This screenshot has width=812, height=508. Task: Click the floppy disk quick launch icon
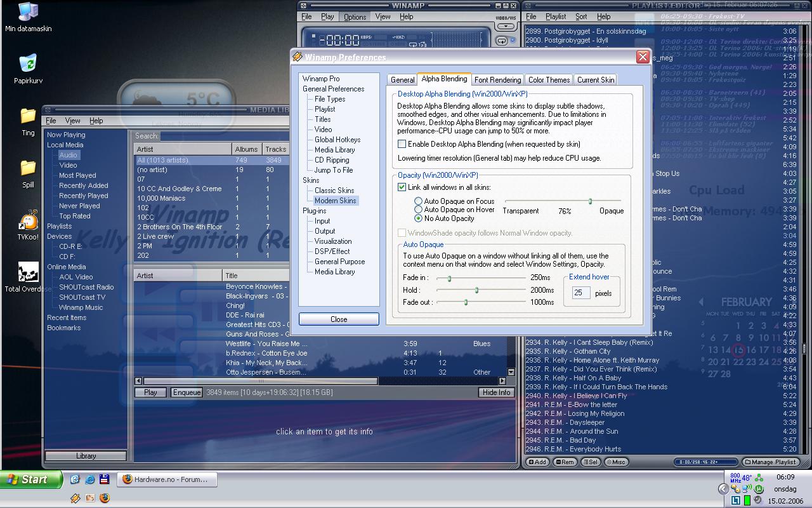click(x=105, y=479)
